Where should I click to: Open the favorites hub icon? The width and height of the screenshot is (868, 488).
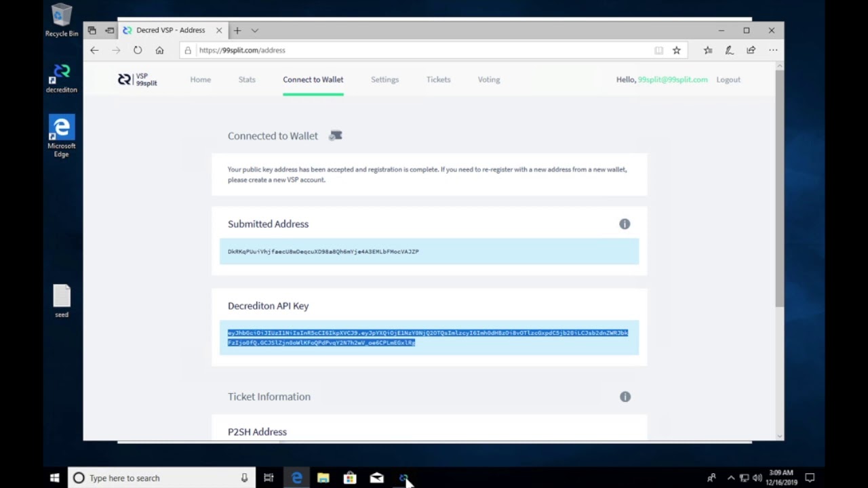click(x=708, y=50)
